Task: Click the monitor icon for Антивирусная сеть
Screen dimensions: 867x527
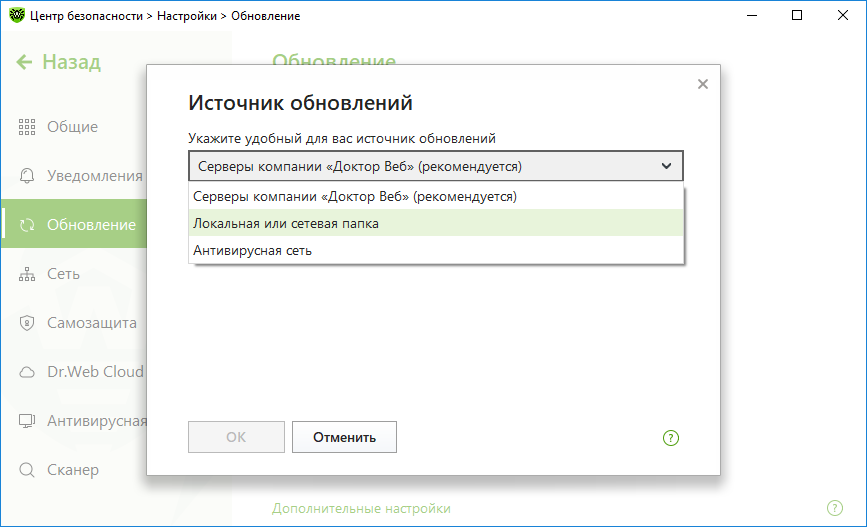Action: point(27,421)
